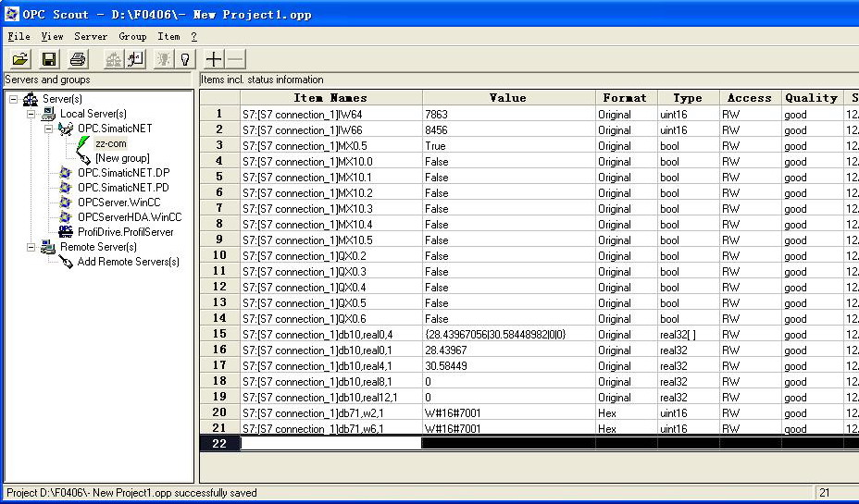Click the Type column header

tap(688, 98)
